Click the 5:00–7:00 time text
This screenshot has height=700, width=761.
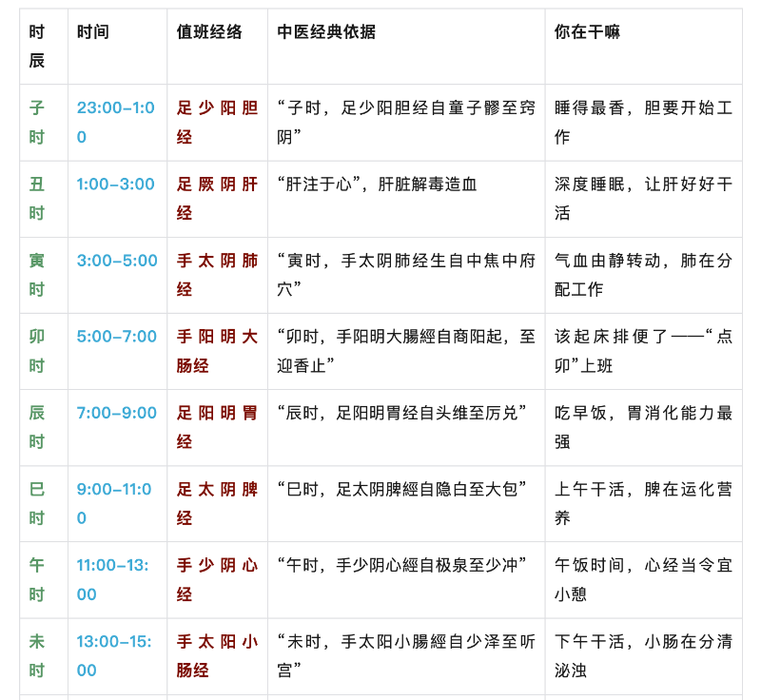(117, 337)
